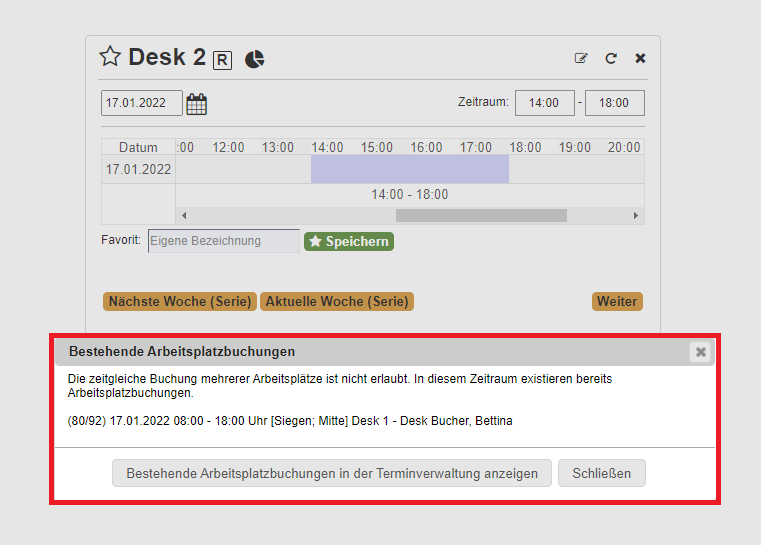The height and width of the screenshot is (545, 761).
Task: Click the green Speichern button
Action: 349,241
